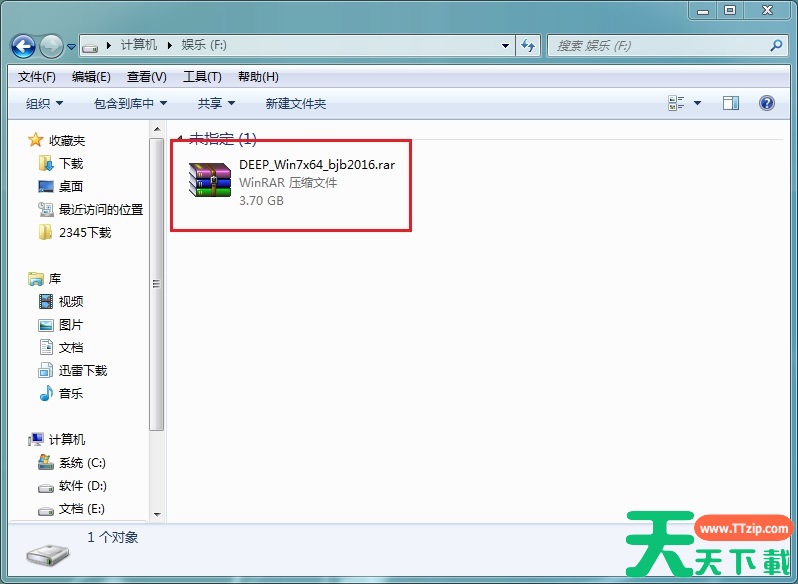The height and width of the screenshot is (584, 798).
Task: Click sidebar scrollbar down arrow
Action: [x=157, y=514]
